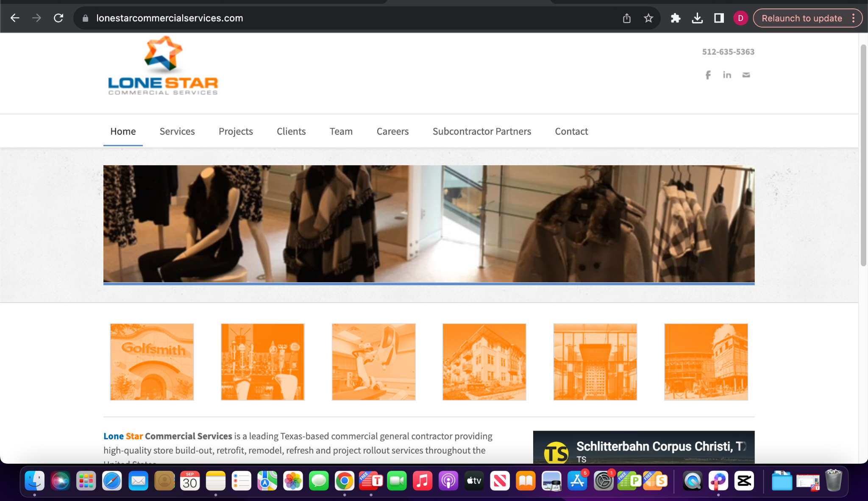Open the apartment building project thumbnail
868x501 pixels.
point(484,362)
